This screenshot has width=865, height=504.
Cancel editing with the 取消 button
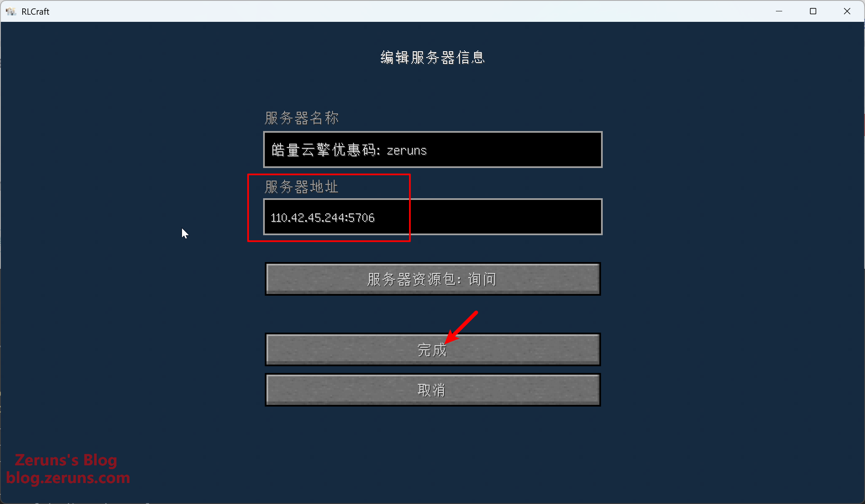432,390
